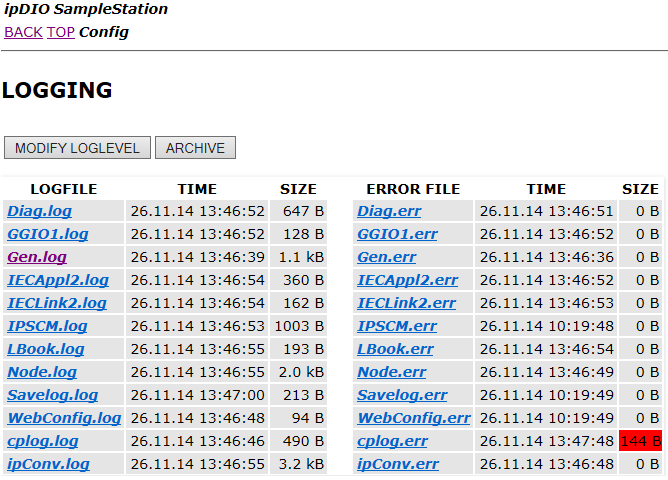View the IECAppl2.log logfile
The width and height of the screenshot is (668, 480).
(x=58, y=280)
